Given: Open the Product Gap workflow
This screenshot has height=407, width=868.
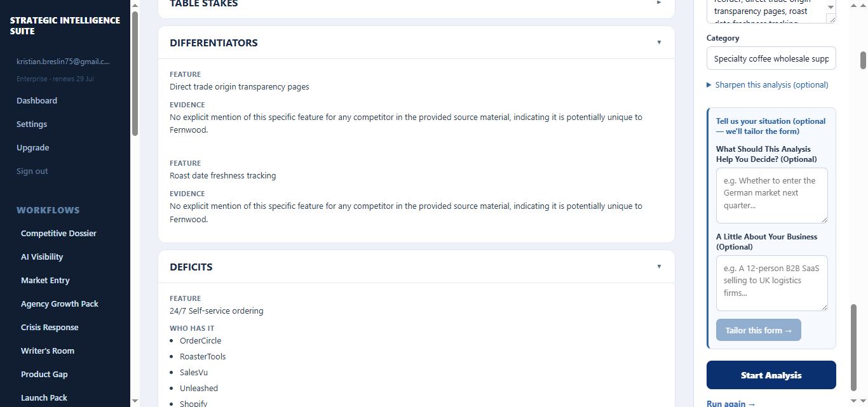Looking at the screenshot, I should (44, 374).
